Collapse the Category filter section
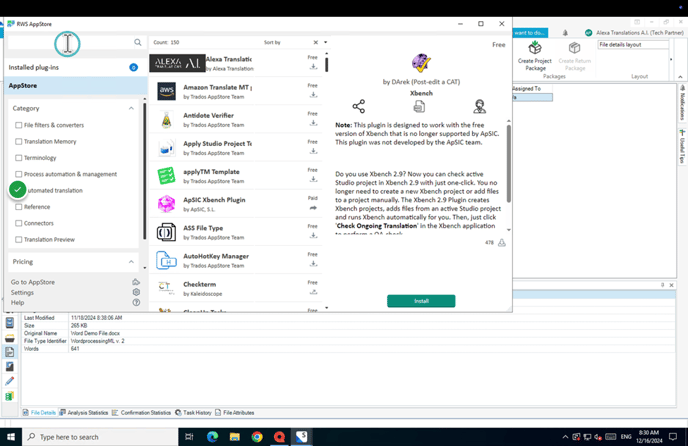The image size is (688, 446). [x=131, y=108]
